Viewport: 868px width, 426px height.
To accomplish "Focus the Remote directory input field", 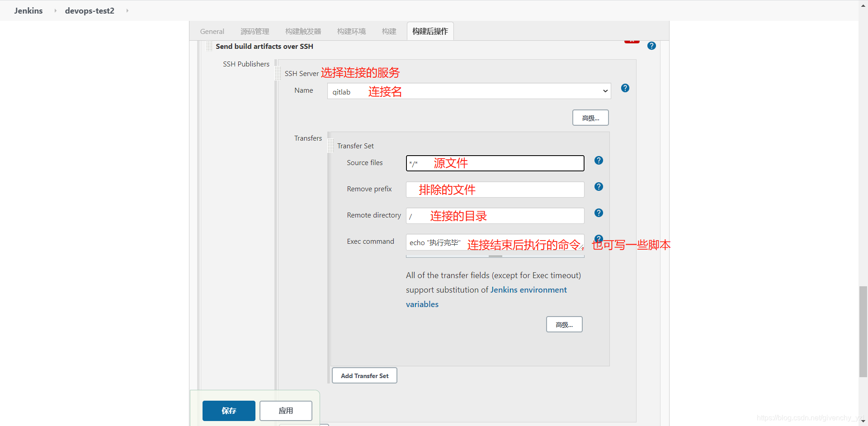I will (495, 216).
